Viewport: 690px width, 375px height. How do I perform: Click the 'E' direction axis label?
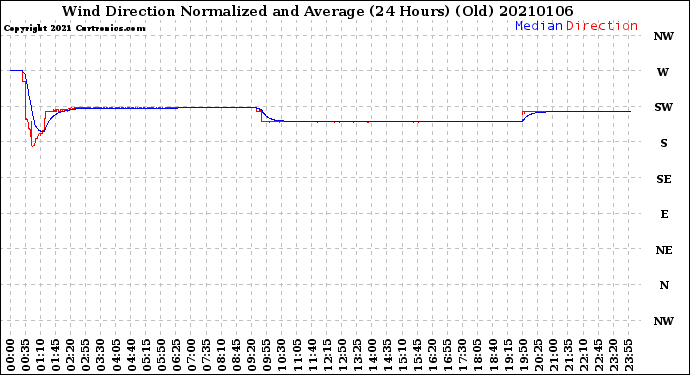tap(664, 214)
